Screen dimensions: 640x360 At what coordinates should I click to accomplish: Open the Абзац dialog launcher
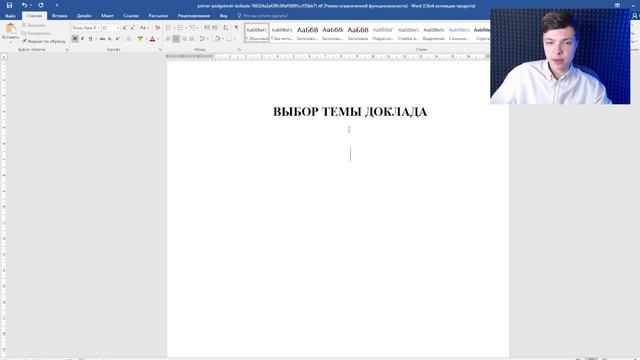[239, 50]
